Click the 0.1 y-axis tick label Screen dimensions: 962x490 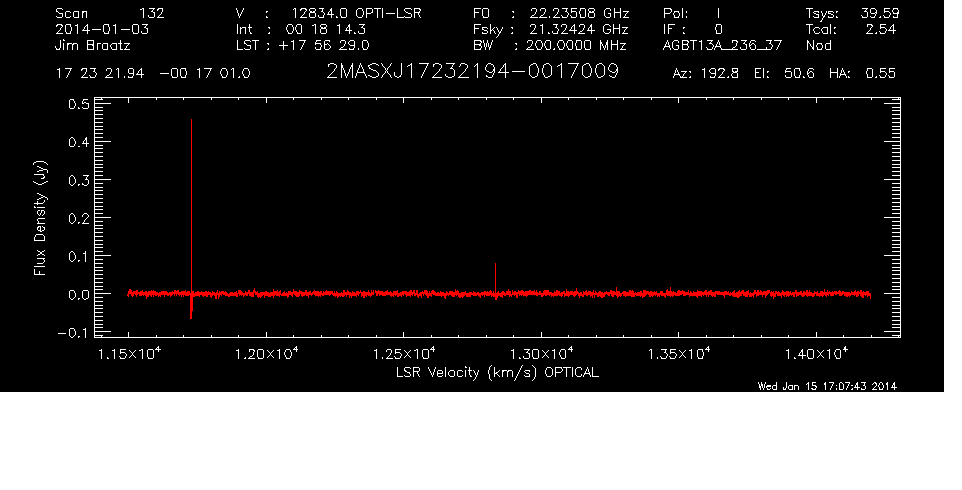pyautogui.click(x=80, y=256)
